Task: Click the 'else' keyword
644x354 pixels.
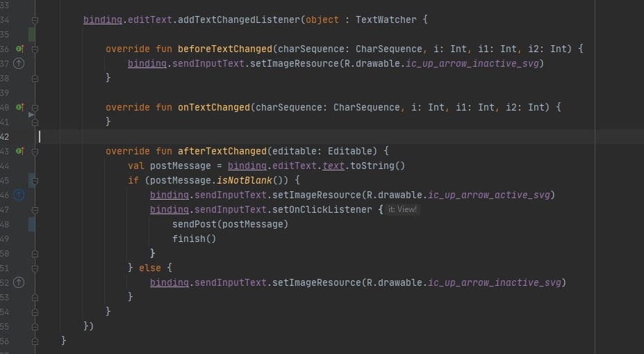Action: (150, 268)
